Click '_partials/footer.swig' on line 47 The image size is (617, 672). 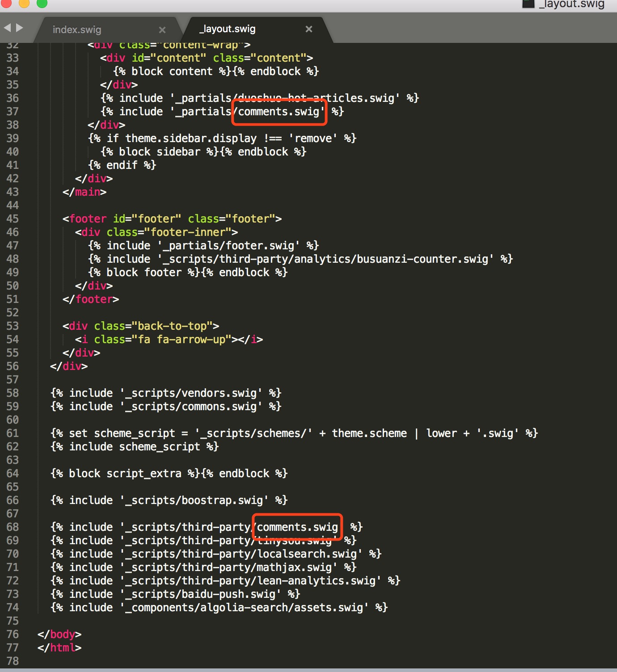pos(228,246)
